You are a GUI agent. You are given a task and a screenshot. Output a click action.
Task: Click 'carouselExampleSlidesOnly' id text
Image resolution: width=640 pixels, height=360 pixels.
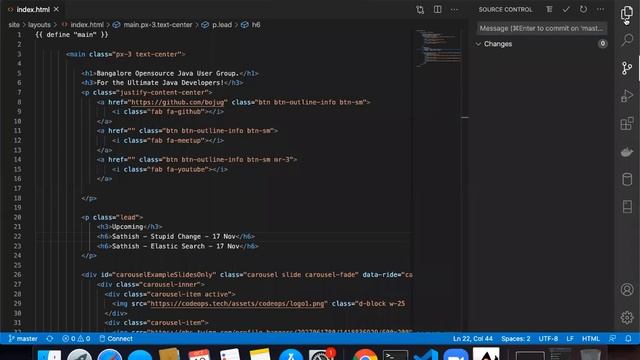pos(164,275)
